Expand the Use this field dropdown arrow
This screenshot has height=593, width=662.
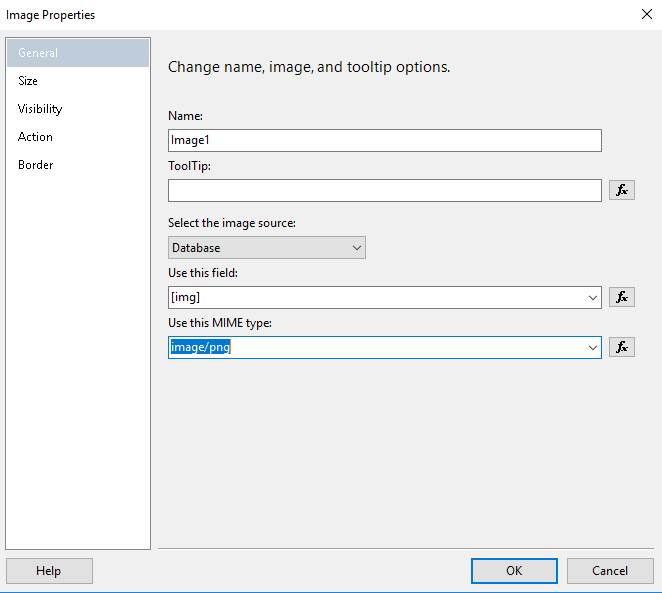[x=593, y=297]
